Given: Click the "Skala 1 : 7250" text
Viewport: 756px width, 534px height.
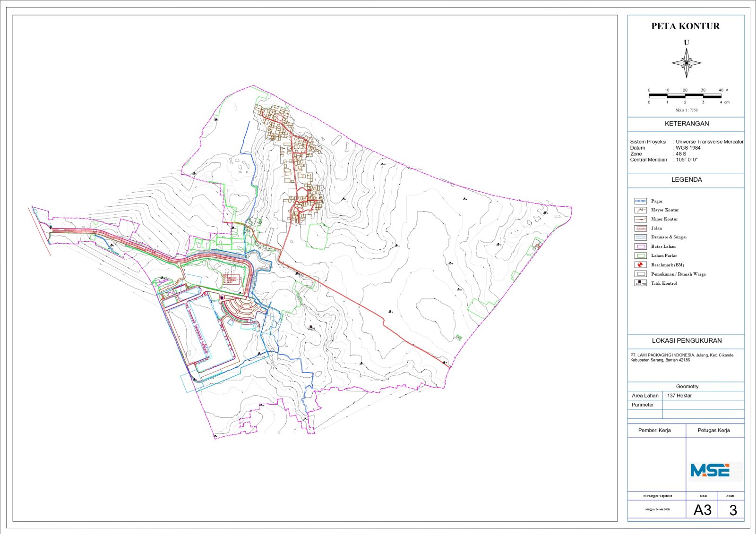Looking at the screenshot, I should [687, 110].
